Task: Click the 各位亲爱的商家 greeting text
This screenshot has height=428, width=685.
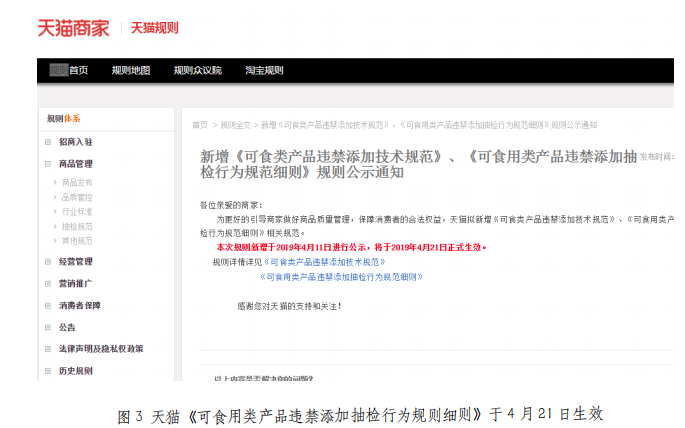Action: (x=231, y=205)
